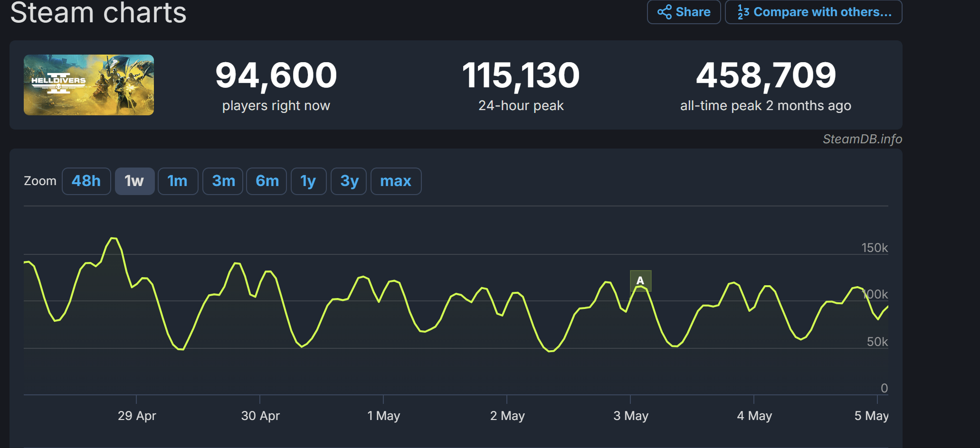980x448 pixels.
Task: Click the 30 Apr axis label
Action: click(260, 416)
